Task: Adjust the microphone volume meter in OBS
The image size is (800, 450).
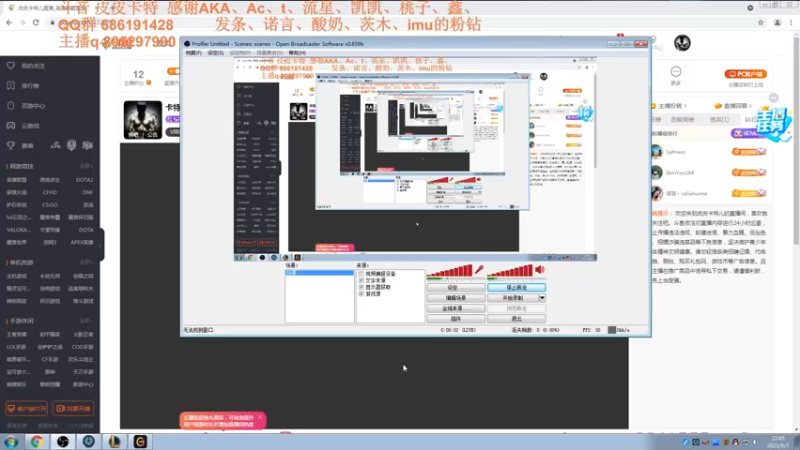Action: (x=449, y=271)
